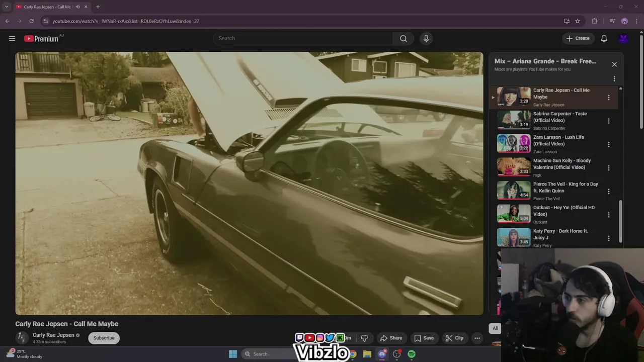Go to YouTube Premium home logo

[41, 39]
